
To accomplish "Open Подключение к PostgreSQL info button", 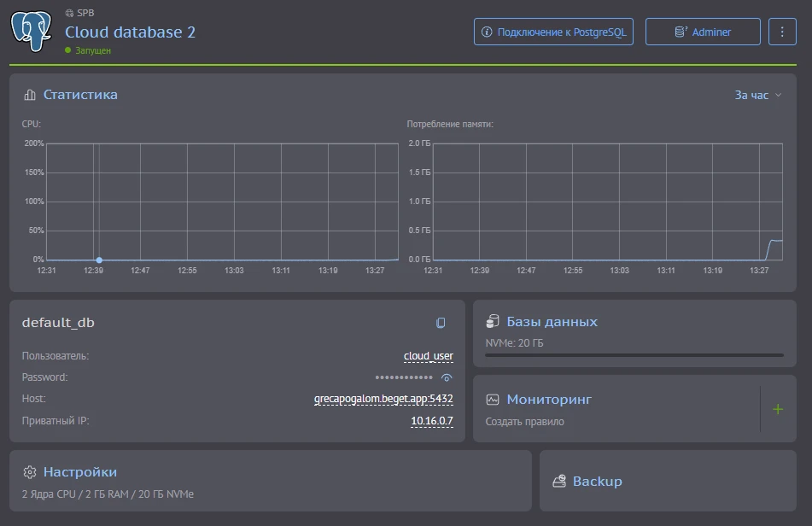I will (553, 32).
